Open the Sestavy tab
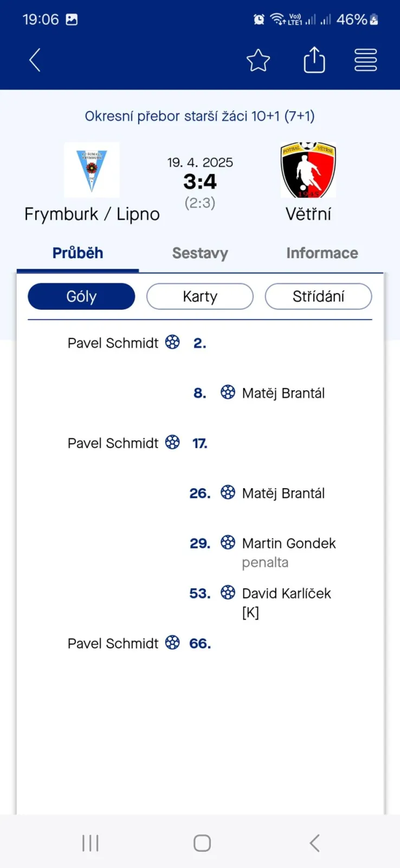This screenshot has height=868, width=400. 200,253
